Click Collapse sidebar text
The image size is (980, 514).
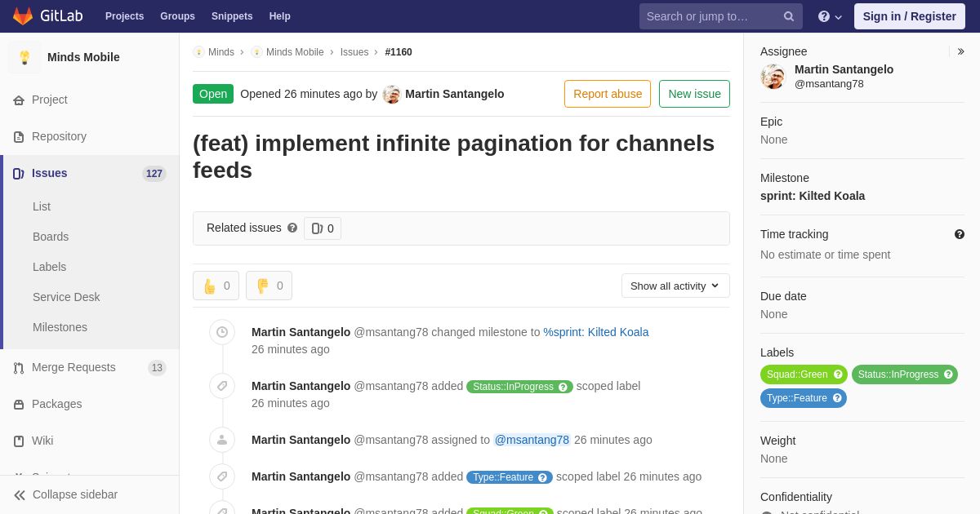point(75,494)
